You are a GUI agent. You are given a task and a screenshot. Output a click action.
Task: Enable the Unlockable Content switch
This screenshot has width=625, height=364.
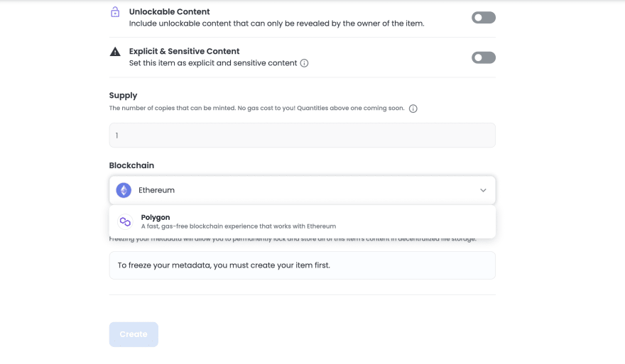(x=483, y=17)
